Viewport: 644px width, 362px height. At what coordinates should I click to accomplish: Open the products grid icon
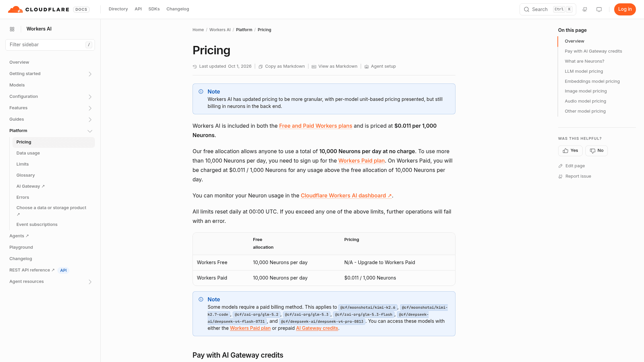coord(12,29)
